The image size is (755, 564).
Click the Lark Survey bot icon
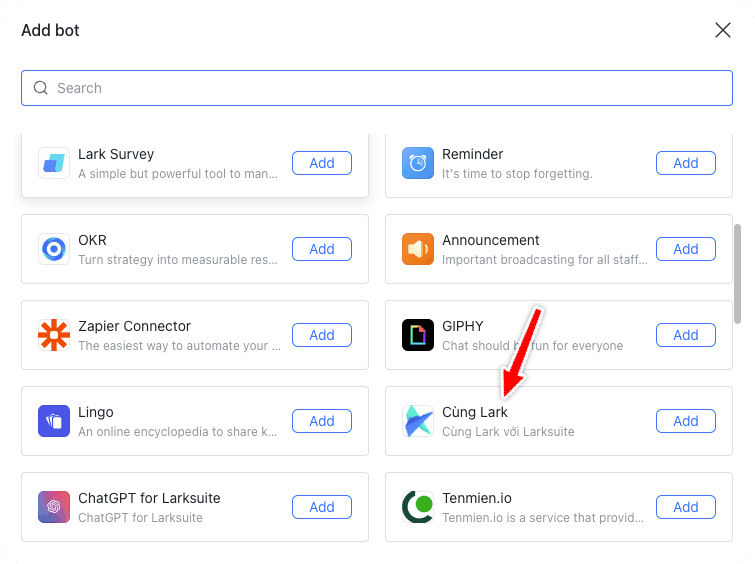click(x=54, y=163)
